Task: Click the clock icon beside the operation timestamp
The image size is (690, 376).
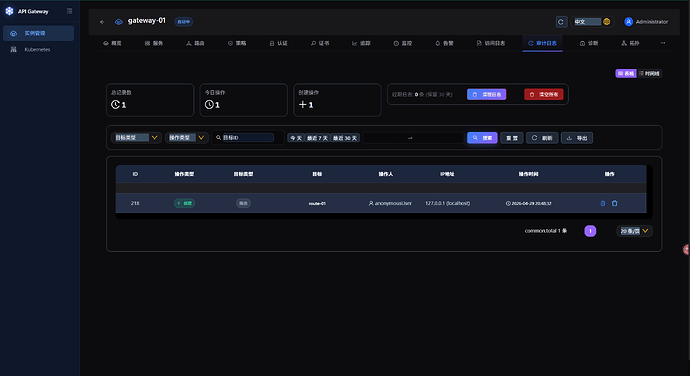Action: coord(508,203)
